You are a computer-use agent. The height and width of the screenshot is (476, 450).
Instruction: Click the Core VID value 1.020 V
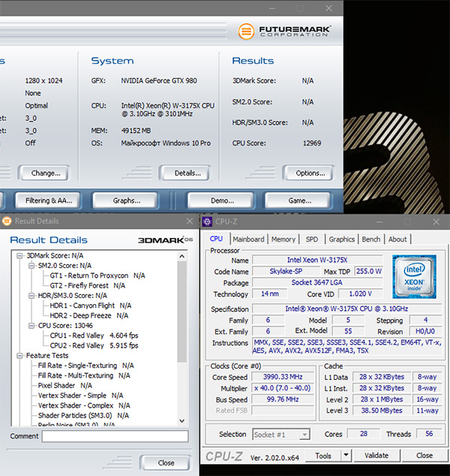click(360, 294)
